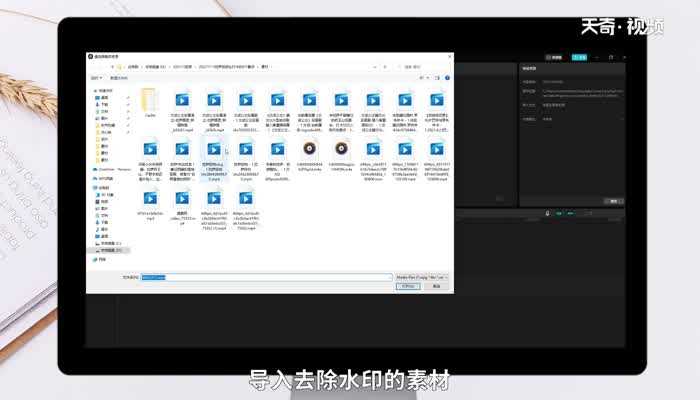Click the blue help question-mark icon
Viewport: 700px width, 400px height.
[x=447, y=78]
